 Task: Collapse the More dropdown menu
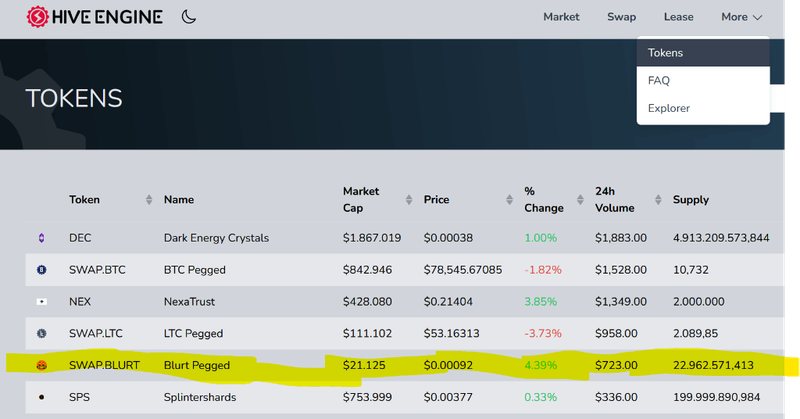click(741, 17)
